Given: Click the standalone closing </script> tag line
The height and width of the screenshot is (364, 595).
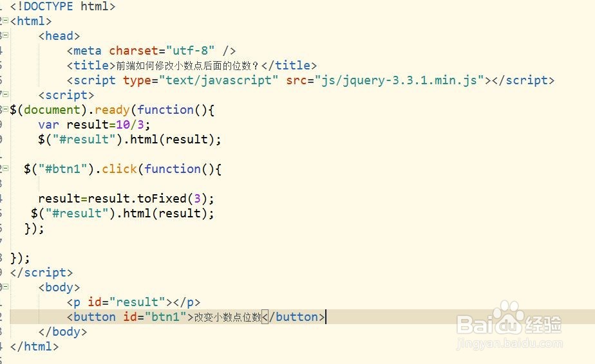Looking at the screenshot, I should pyautogui.click(x=41, y=273).
